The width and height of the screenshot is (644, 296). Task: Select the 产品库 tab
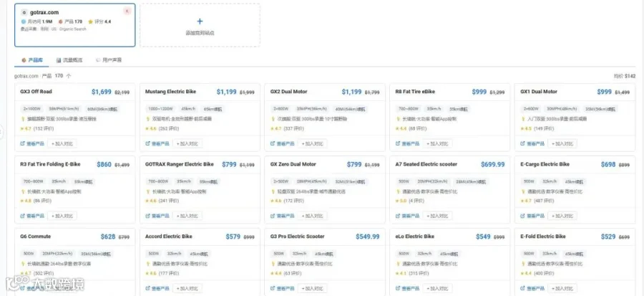(32, 60)
